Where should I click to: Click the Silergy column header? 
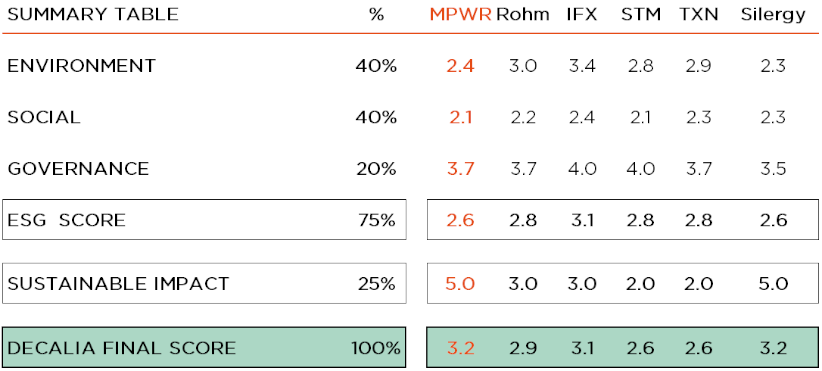(773, 16)
